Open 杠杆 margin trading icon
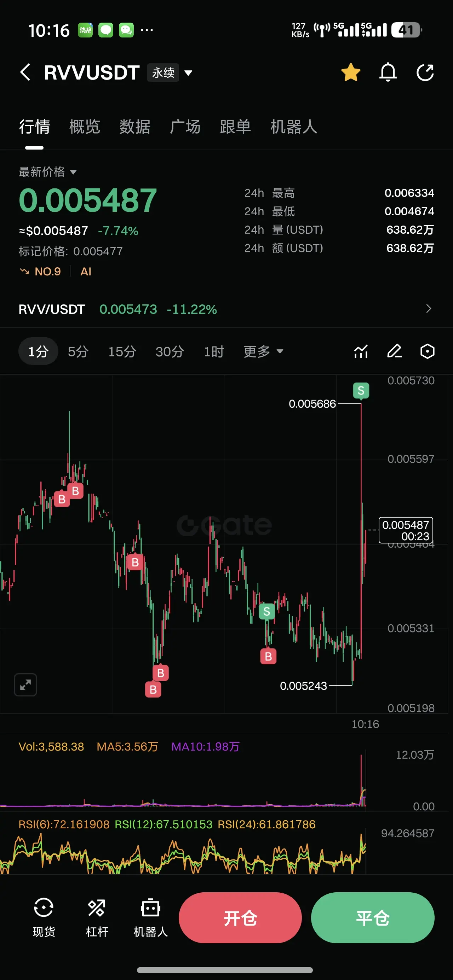The width and height of the screenshot is (453, 980). pyautogui.click(x=97, y=918)
